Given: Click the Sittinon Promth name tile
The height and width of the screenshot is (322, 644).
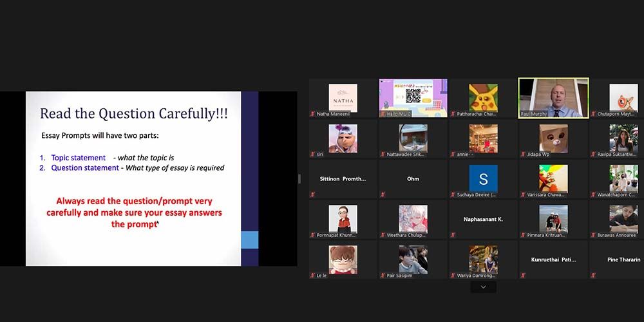Looking at the screenshot, I should (343, 178).
